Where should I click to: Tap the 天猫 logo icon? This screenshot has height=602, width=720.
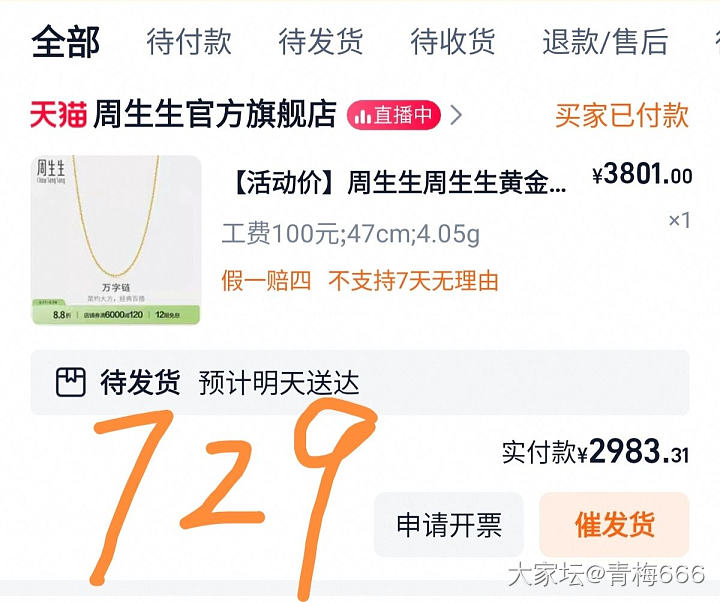[58, 115]
